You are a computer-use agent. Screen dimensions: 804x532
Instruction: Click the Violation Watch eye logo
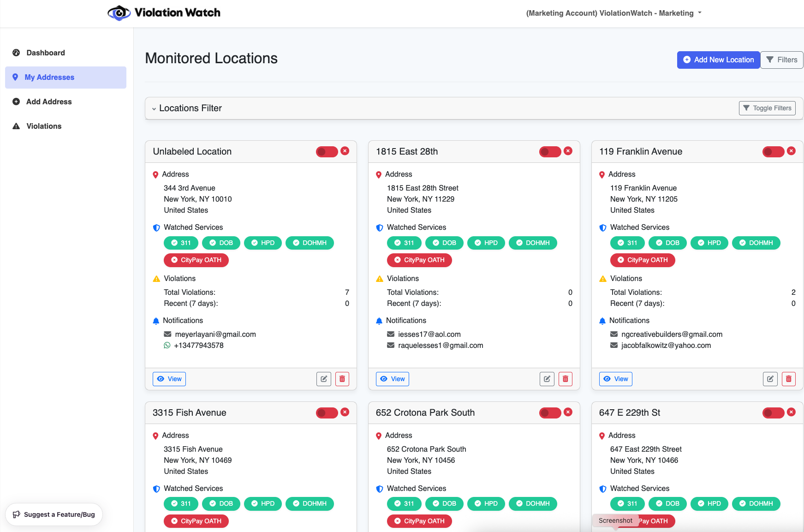coord(119,13)
